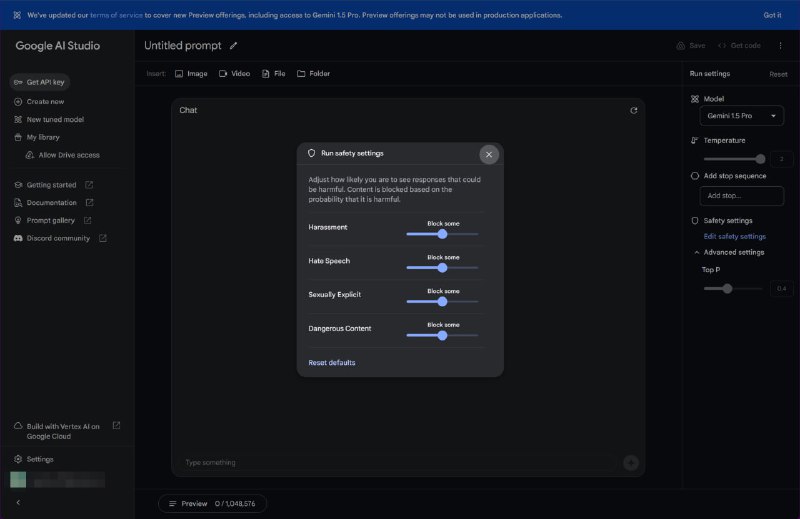Click the Create new plus icon
Screen dimensions: 800x519
(x=18, y=102)
